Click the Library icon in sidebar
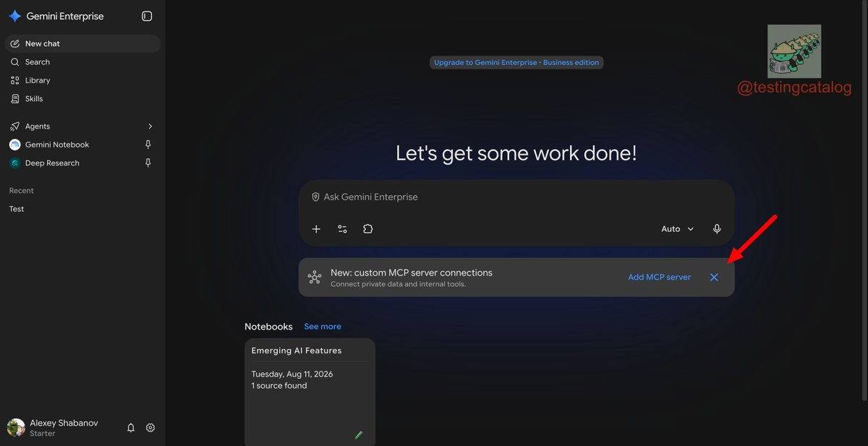The height and width of the screenshot is (446, 868). [x=14, y=80]
